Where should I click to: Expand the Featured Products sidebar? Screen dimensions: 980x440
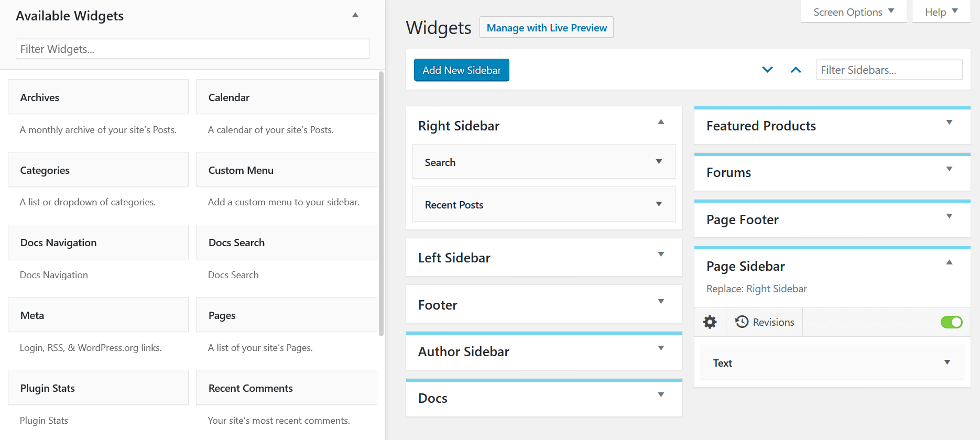[949, 123]
